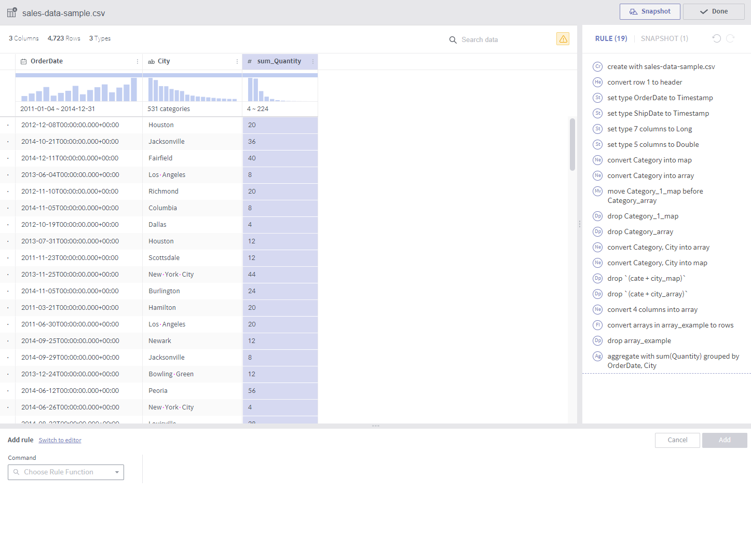
Task: Open the Choose Rule Function dropdown
Action: 66,472
